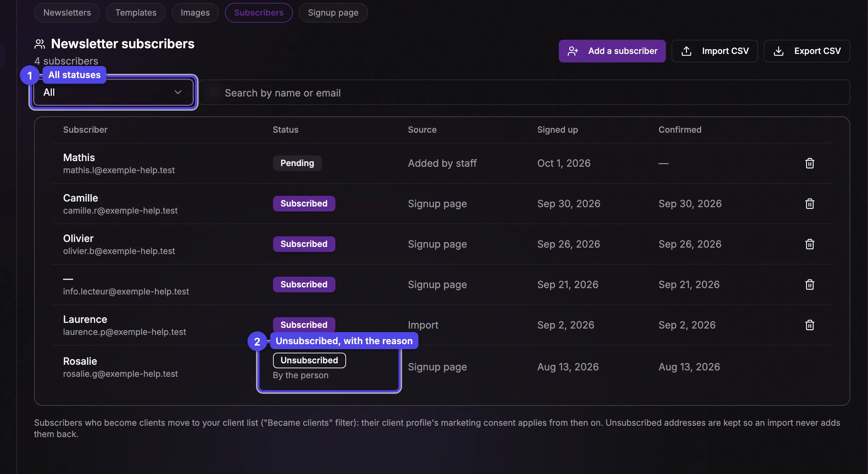Image resolution: width=868 pixels, height=474 pixels.
Task: Delete info.lecteur subscriber with trash icon
Action: point(809,285)
